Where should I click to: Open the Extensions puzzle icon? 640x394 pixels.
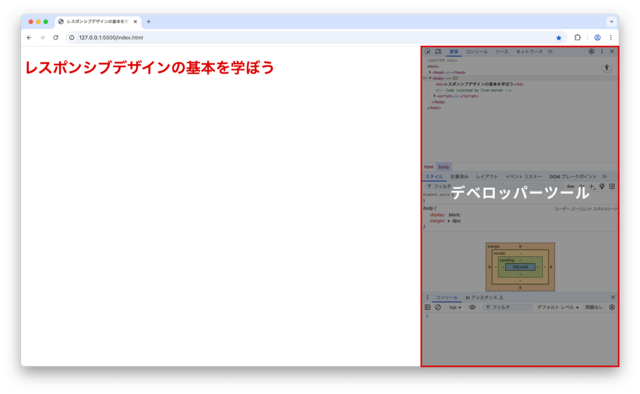click(x=578, y=38)
